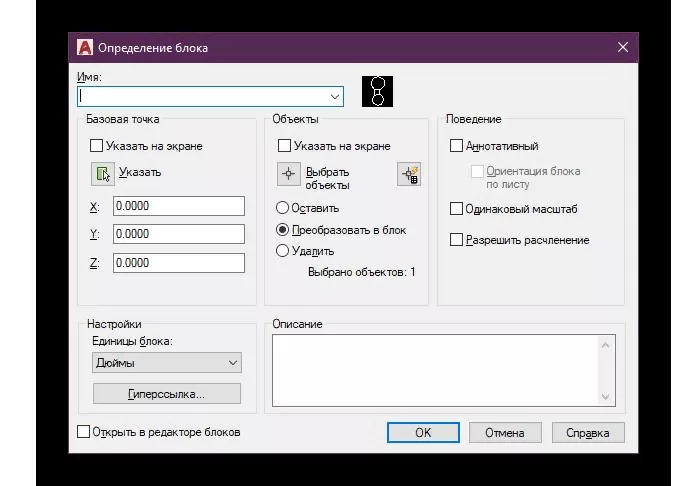Click the Отмена button
The width and height of the screenshot is (700, 486).
505,432
